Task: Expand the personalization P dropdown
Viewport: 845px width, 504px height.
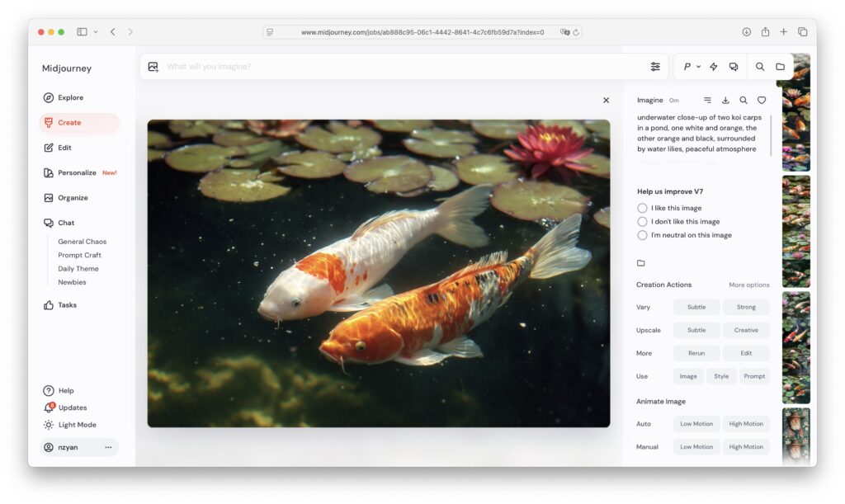Action: click(x=692, y=67)
